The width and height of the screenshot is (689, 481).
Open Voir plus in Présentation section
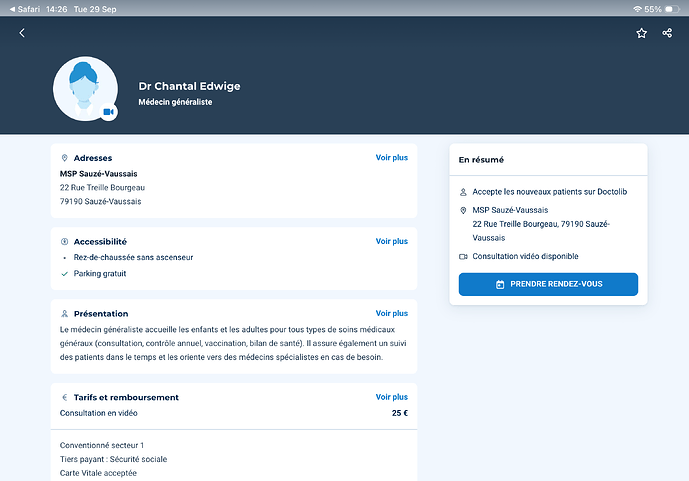click(392, 313)
